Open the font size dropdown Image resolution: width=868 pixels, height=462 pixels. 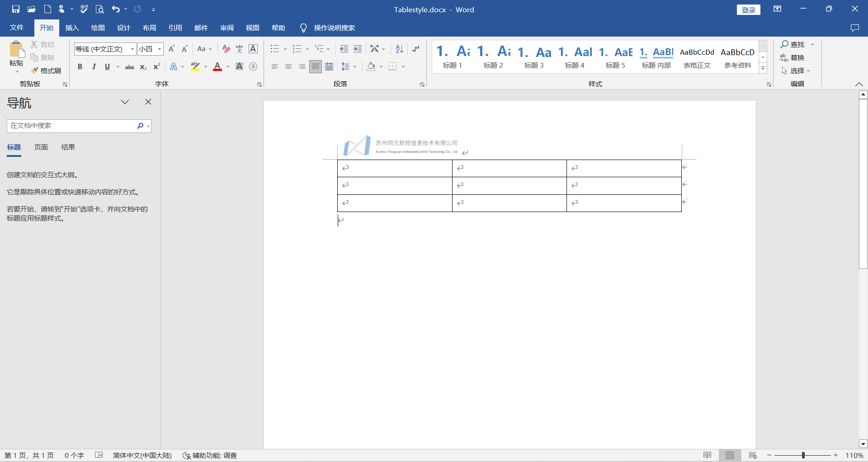pyautogui.click(x=160, y=49)
